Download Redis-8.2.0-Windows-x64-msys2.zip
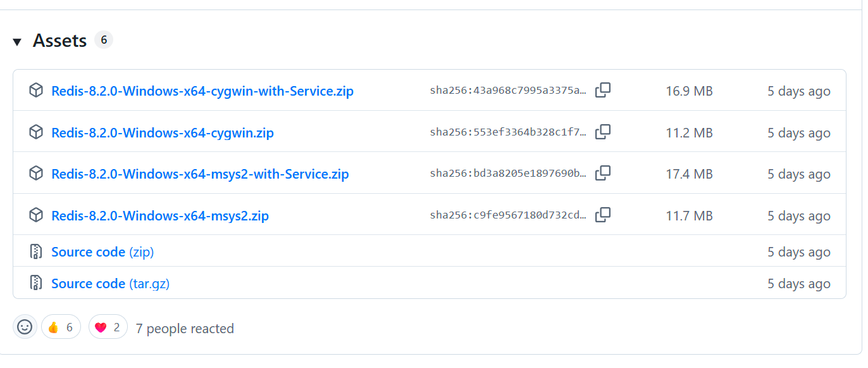The image size is (868, 368). [160, 216]
